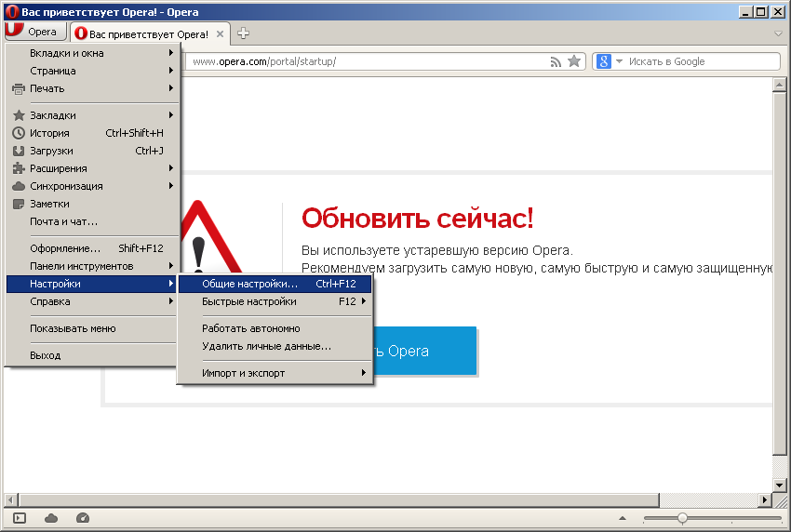Expand arrow next to "Быстрые настройки"
Screen dimensions: 791x532
pyautogui.click(x=364, y=301)
